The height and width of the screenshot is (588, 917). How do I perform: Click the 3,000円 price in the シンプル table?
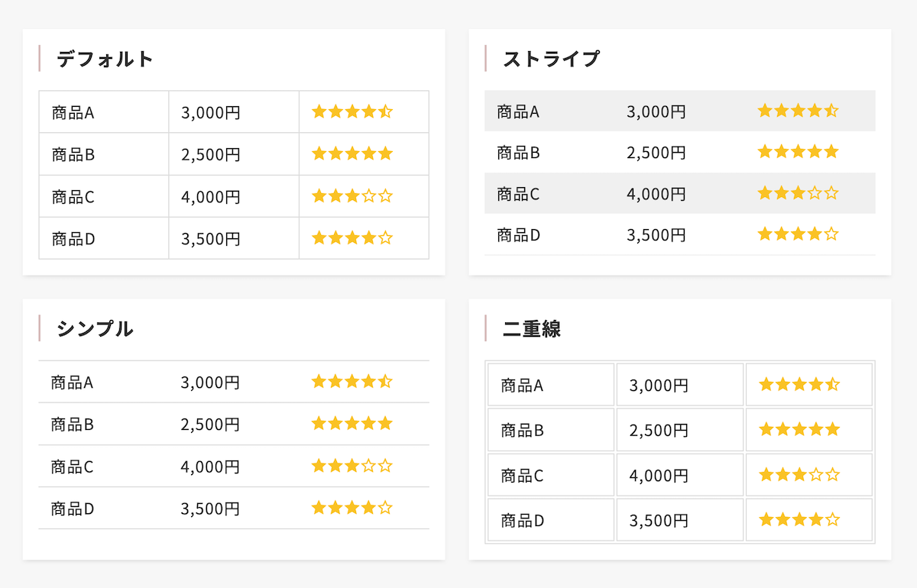point(210,382)
